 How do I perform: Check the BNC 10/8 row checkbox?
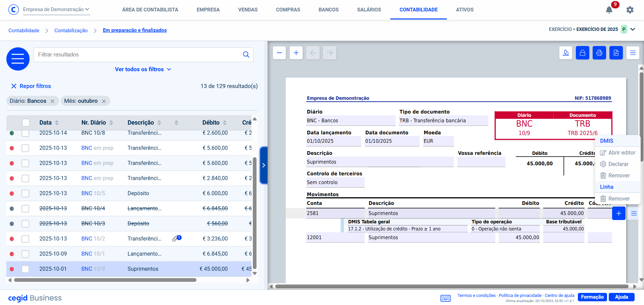[26, 133]
